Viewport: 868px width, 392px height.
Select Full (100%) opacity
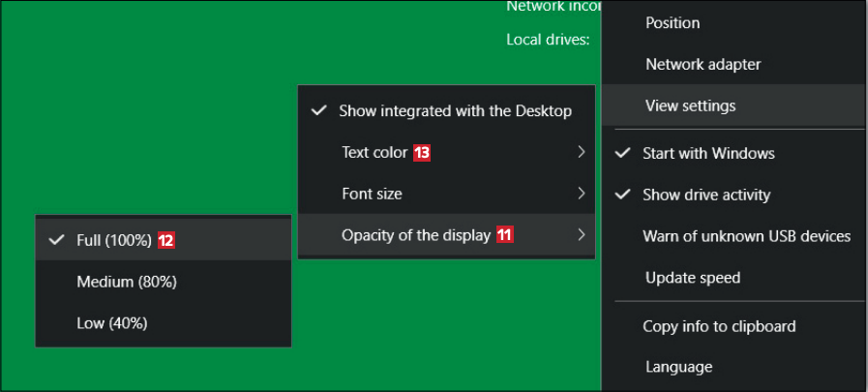pos(113,241)
